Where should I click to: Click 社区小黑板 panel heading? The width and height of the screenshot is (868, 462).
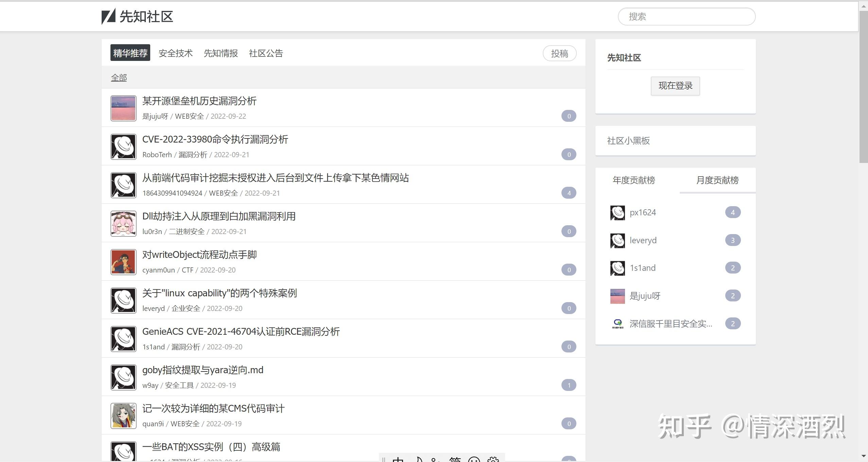coord(628,141)
